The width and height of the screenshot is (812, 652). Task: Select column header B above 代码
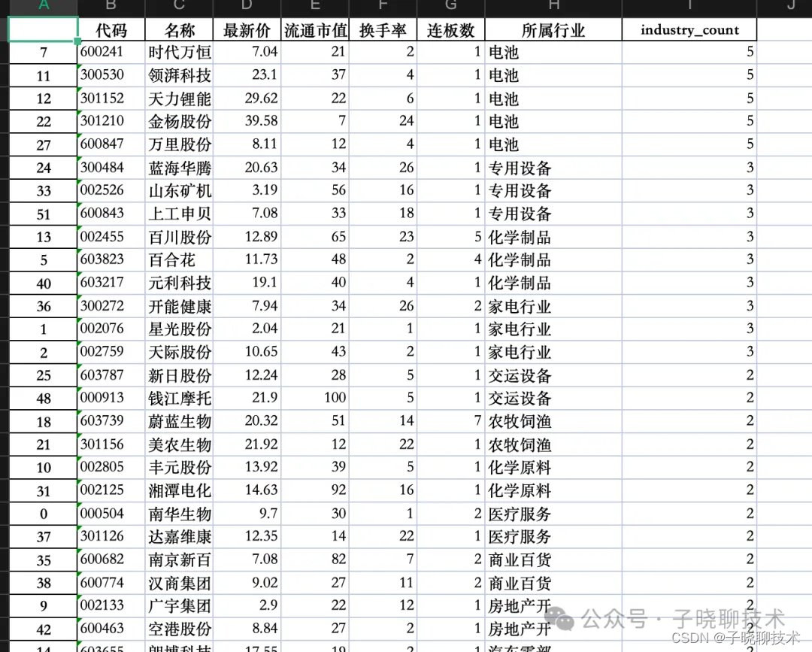coord(111,7)
